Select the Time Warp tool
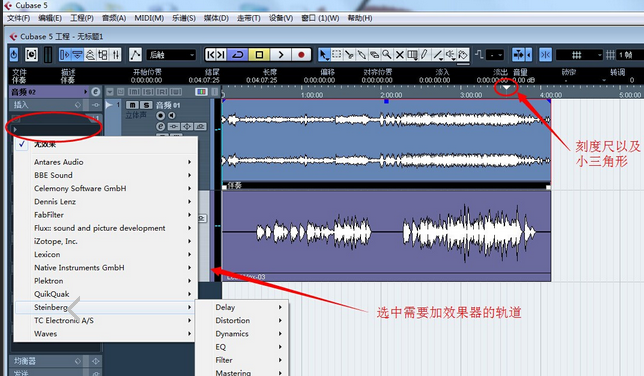This screenshot has height=376, width=644. tap(412, 55)
